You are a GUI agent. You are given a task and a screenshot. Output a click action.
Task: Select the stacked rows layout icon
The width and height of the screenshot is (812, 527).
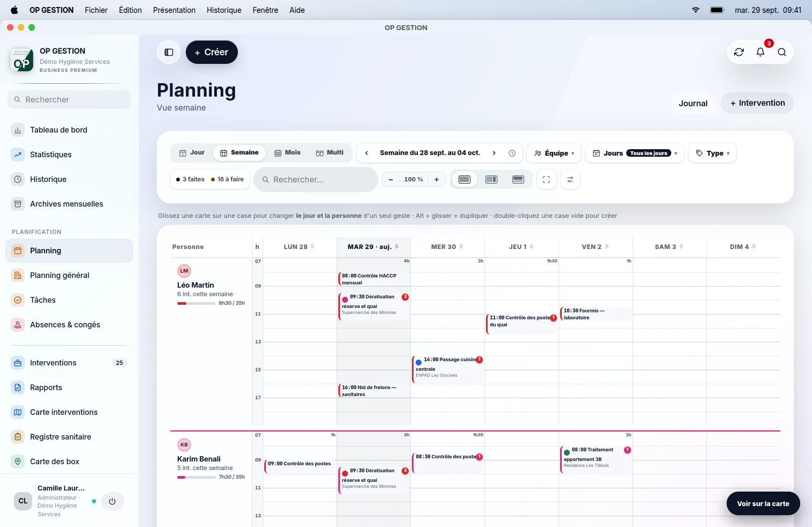pyautogui.click(x=518, y=180)
